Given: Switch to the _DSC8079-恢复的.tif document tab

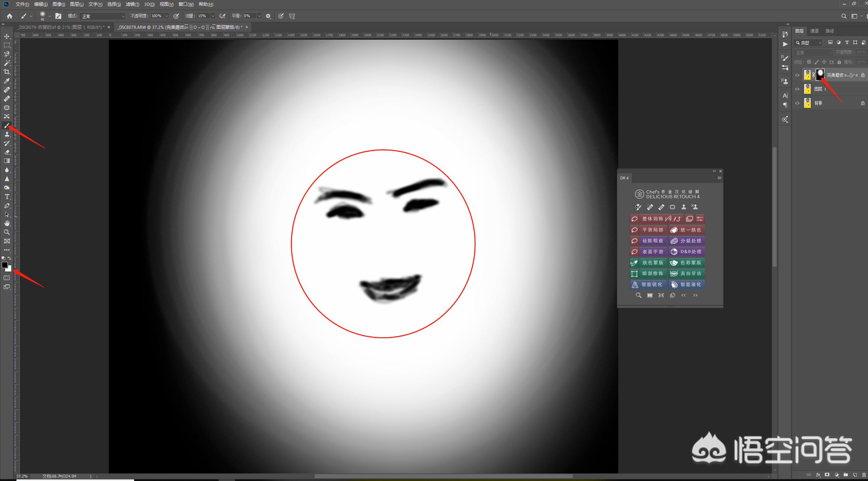Looking at the screenshot, I should coord(62,27).
